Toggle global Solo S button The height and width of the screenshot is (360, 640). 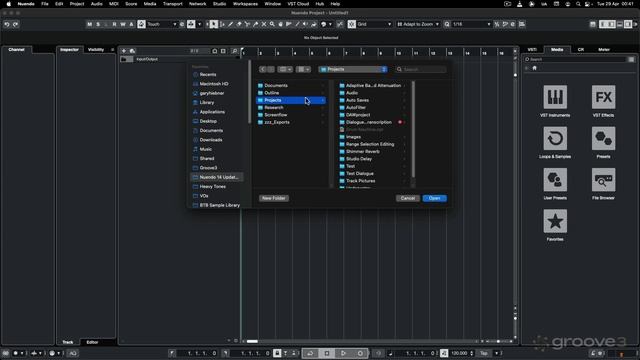pos(98,24)
